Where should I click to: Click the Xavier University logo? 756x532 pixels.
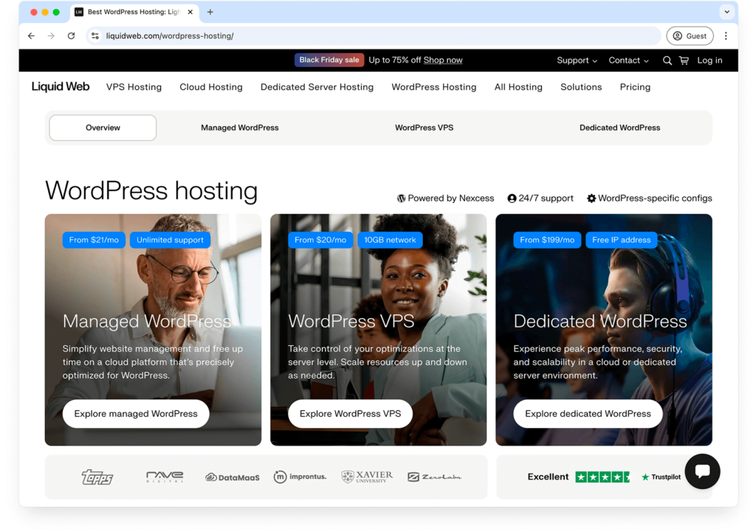367,477
